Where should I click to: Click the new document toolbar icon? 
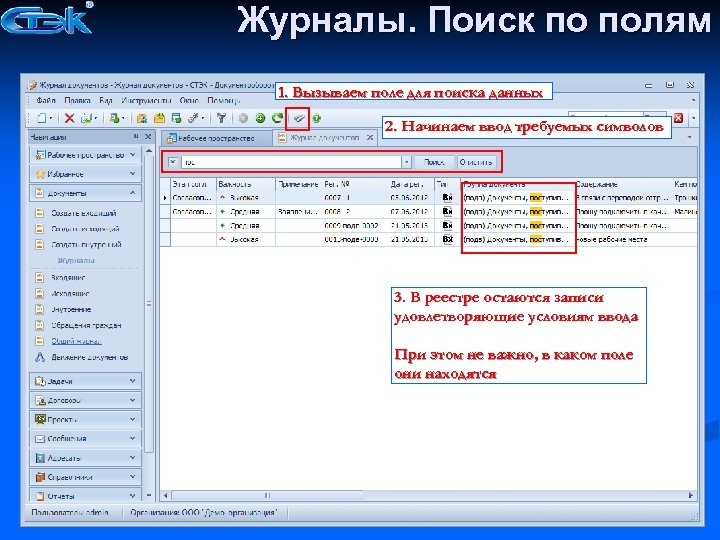coord(42,118)
